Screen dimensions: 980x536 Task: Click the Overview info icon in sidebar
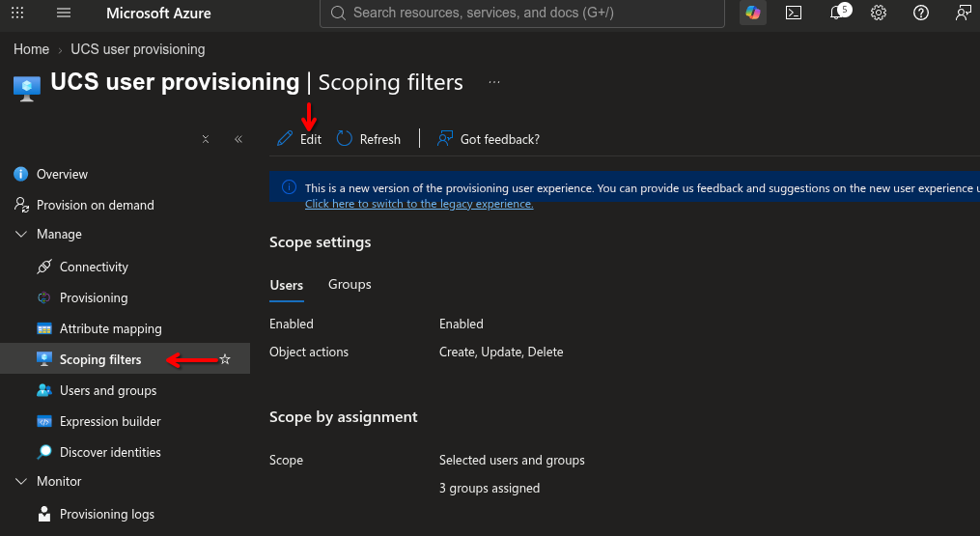[20, 174]
